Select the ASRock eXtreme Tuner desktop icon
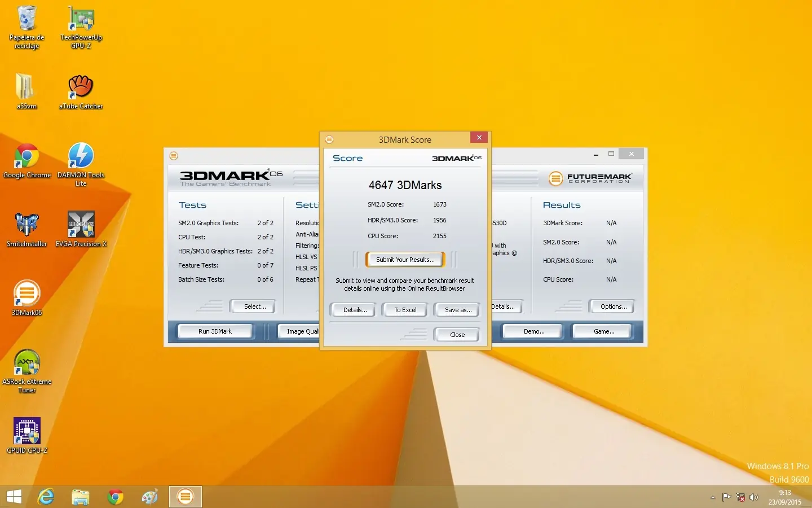The image size is (812, 508). (x=27, y=371)
